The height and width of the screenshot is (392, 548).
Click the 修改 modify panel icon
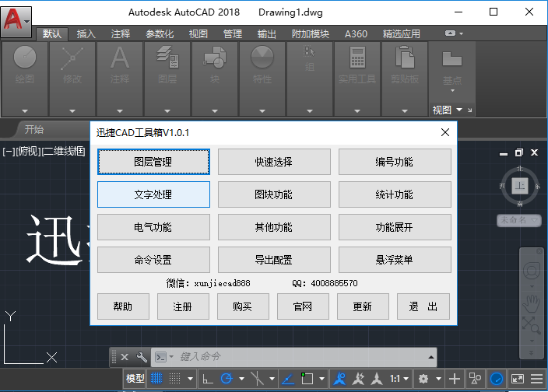(72, 58)
